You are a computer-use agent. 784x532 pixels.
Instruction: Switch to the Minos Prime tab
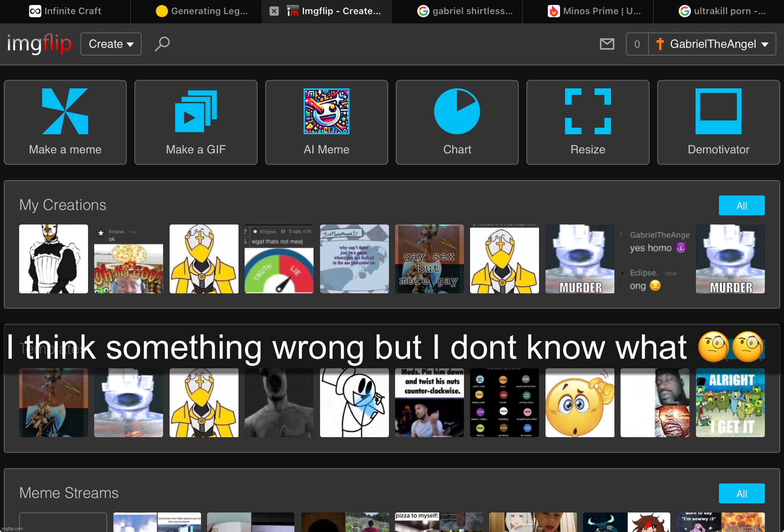(x=588, y=11)
